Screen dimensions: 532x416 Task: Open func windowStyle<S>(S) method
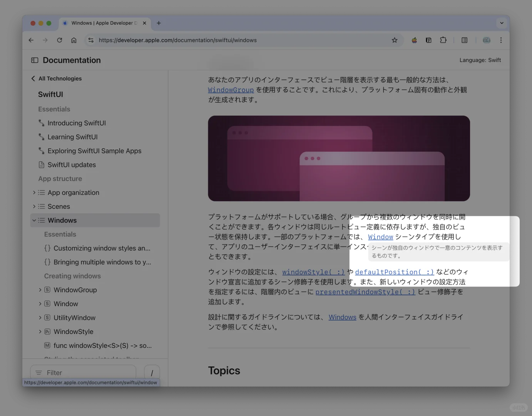click(x=102, y=346)
